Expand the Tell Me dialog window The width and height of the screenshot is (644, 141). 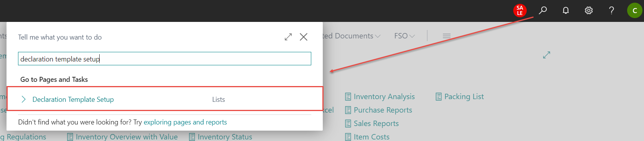pos(288,37)
